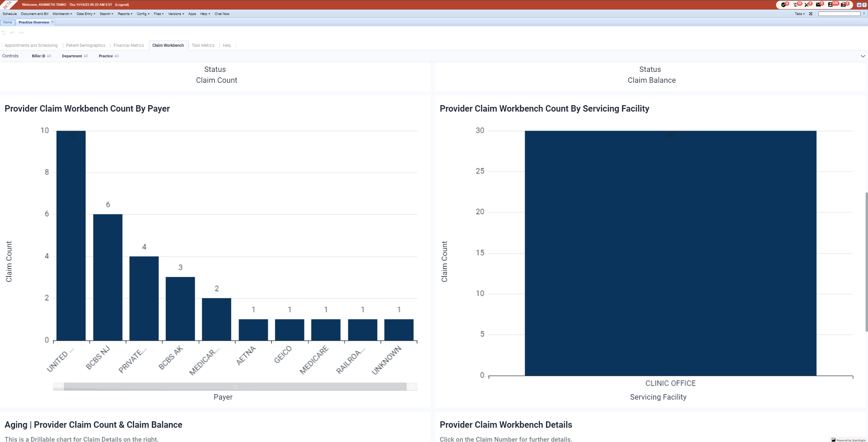
Task: Open the Department filter control
Action: click(x=75, y=56)
